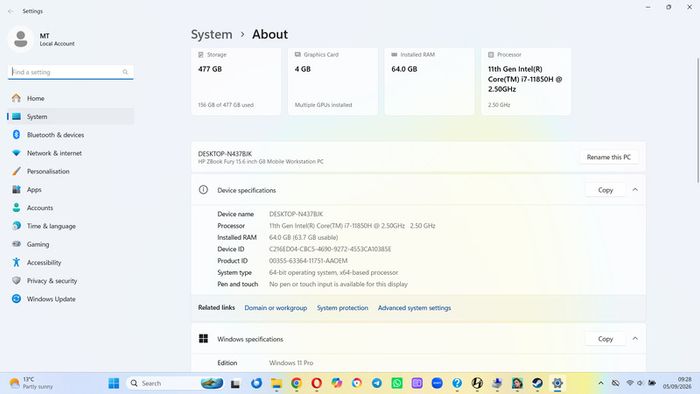Collapse the Windows specifications section
Image resolution: width=700 pixels, height=394 pixels.
point(635,339)
